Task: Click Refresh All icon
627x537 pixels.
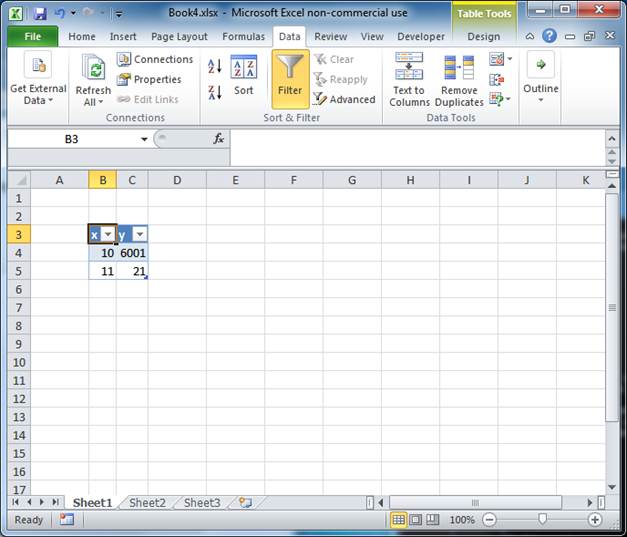Action: point(93,67)
